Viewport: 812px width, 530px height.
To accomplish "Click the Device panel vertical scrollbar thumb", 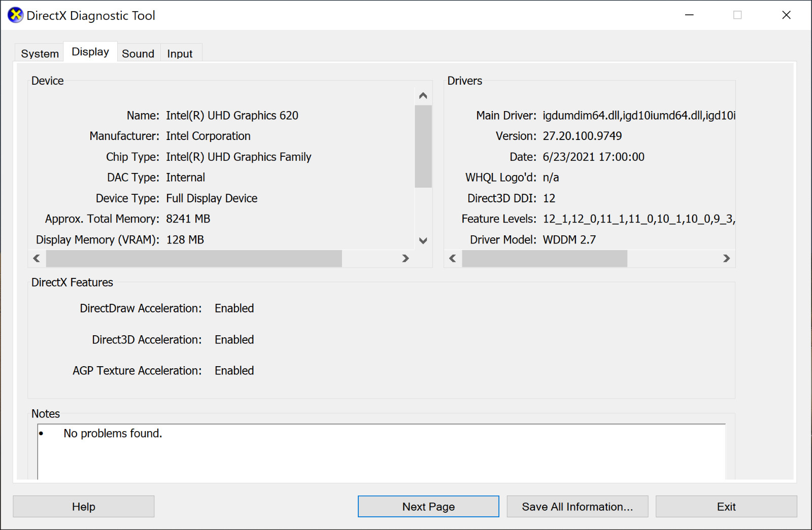I will 423,147.
